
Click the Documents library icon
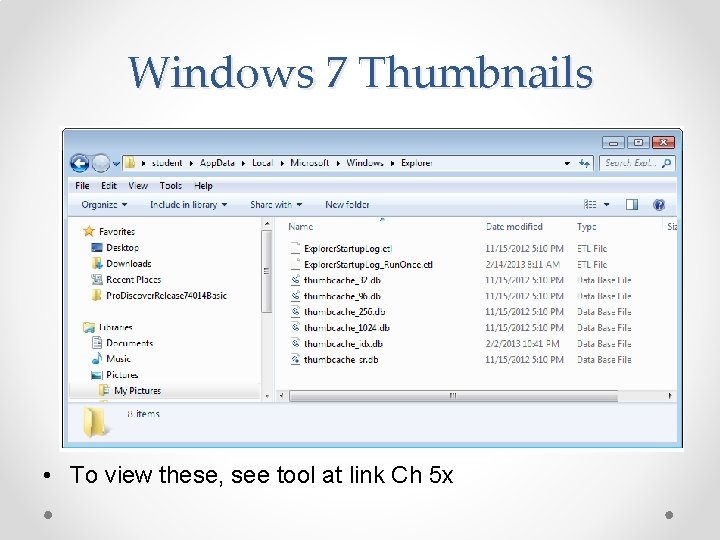coord(97,343)
